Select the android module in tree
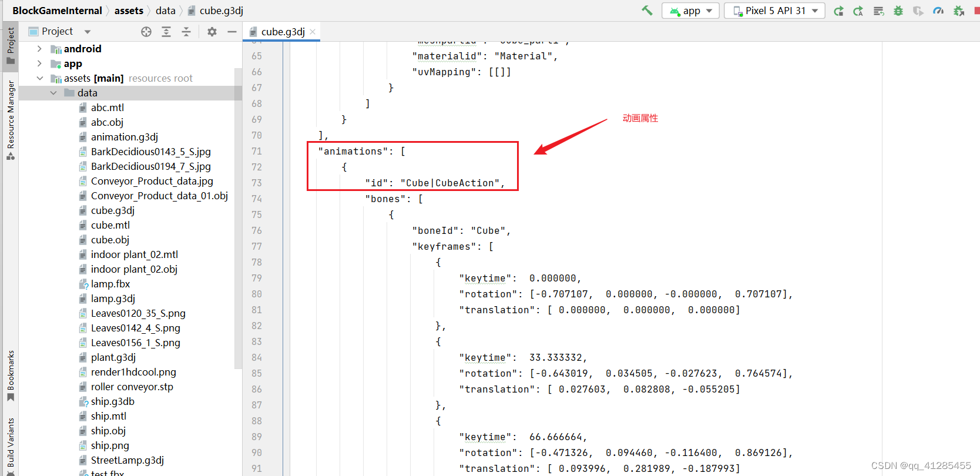 click(x=82, y=49)
